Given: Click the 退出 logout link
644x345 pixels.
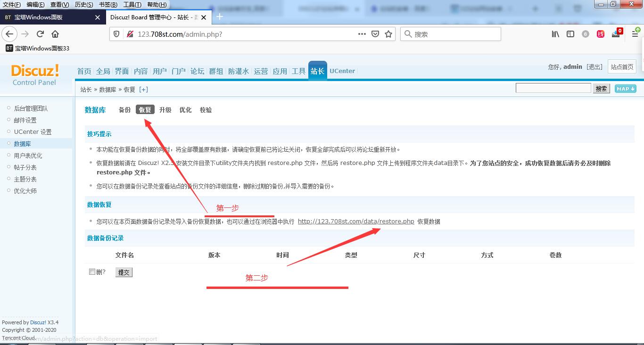Looking at the screenshot, I should point(594,67).
